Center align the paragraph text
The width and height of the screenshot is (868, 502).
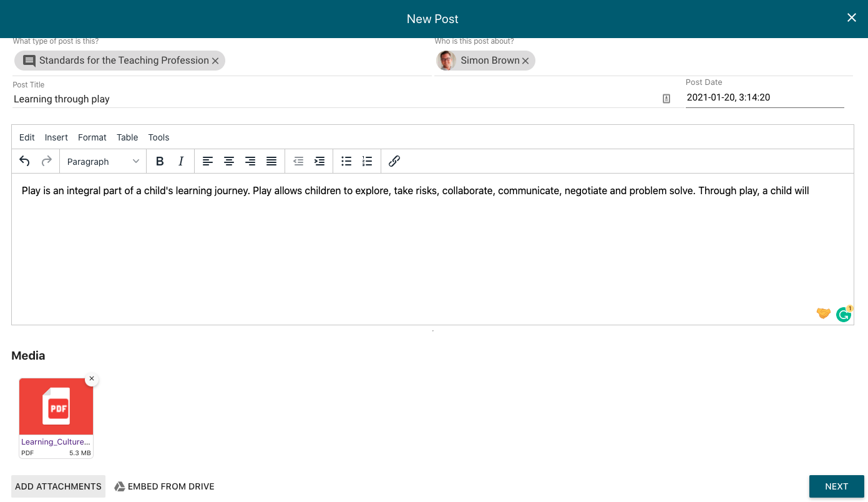click(x=229, y=161)
